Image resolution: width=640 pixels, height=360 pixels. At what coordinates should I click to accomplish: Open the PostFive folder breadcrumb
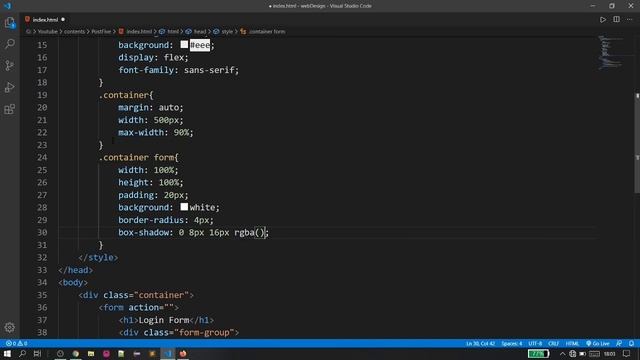tap(101, 31)
